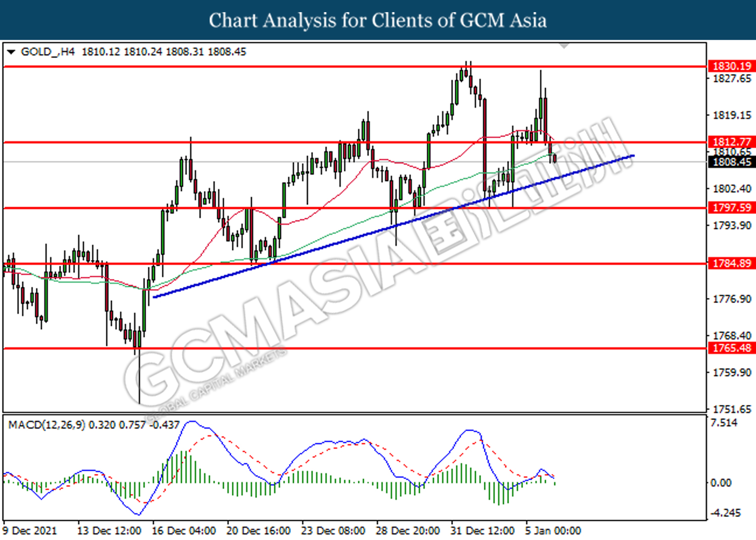Click the MACD scale value 0.00
756x540 pixels.
pyautogui.click(x=721, y=483)
